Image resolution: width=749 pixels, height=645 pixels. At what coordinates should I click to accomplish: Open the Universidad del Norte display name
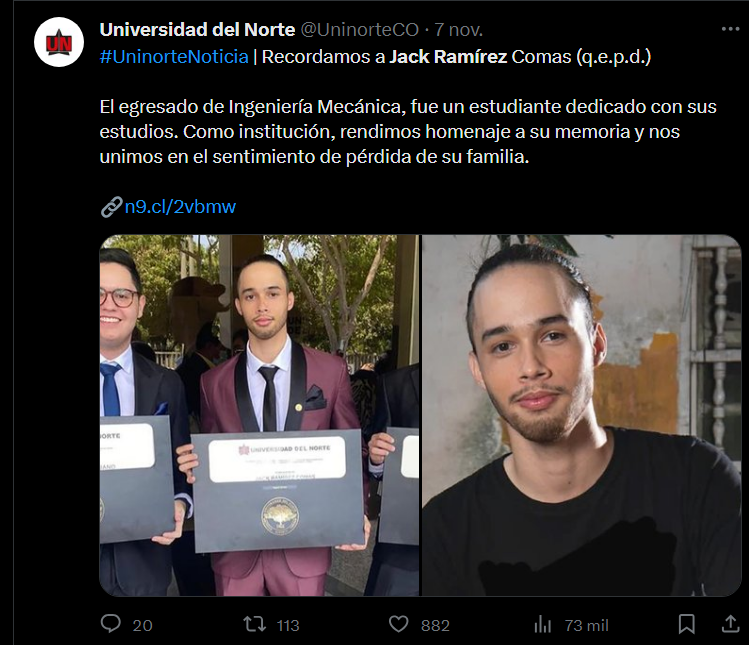(197, 30)
